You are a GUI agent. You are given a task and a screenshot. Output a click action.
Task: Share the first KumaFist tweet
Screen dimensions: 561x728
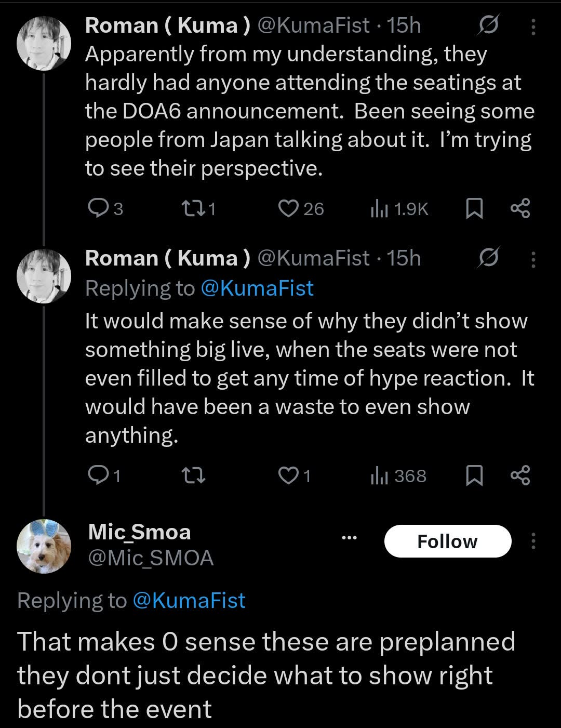point(520,208)
